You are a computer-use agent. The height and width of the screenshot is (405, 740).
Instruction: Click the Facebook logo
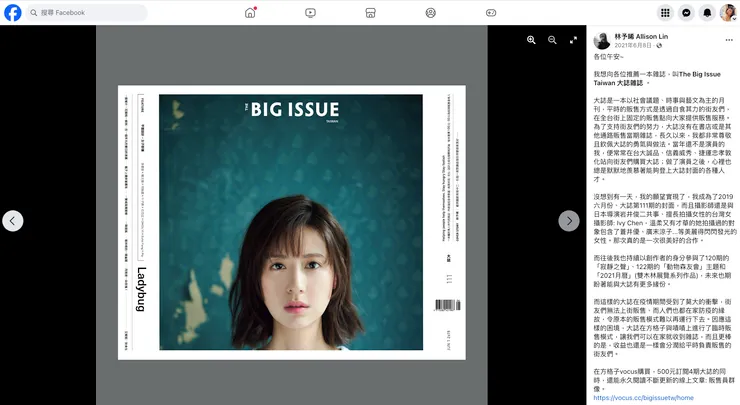click(x=13, y=13)
